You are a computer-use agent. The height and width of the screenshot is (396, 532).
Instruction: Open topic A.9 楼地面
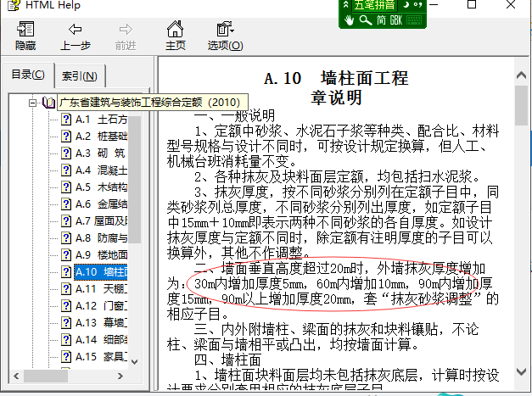click(101, 255)
